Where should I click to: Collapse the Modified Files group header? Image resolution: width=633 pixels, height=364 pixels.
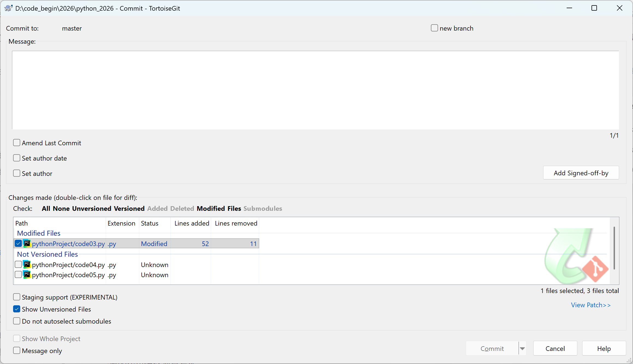39,233
